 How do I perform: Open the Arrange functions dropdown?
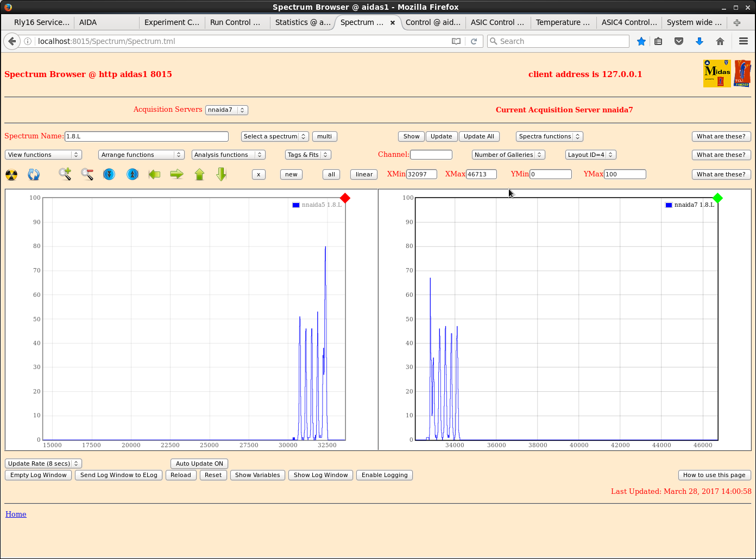pos(141,155)
